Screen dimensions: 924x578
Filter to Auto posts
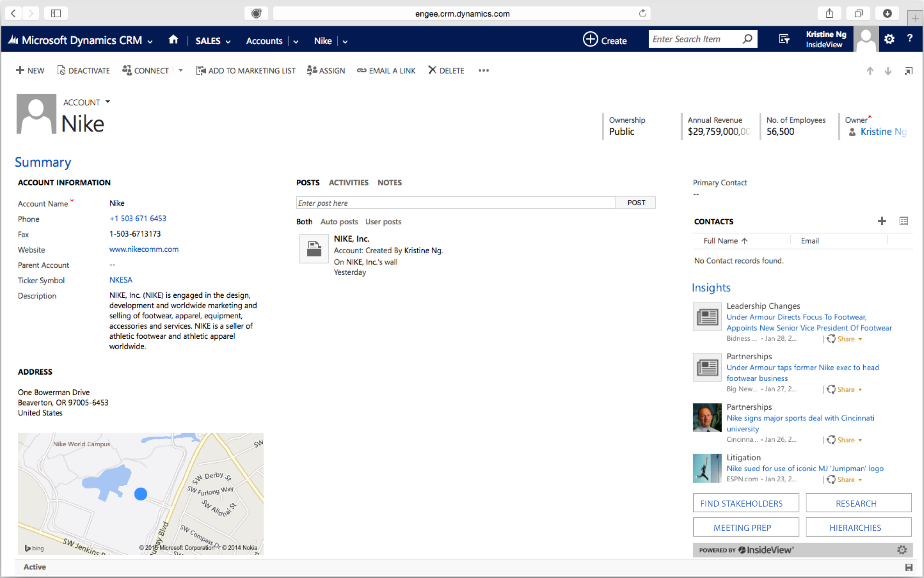click(339, 221)
